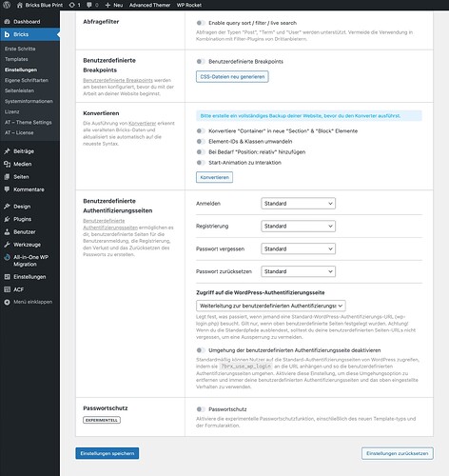Screen dimensions: 449x476
Task: Open Lizenz submenu item
Action: [x=11, y=111]
